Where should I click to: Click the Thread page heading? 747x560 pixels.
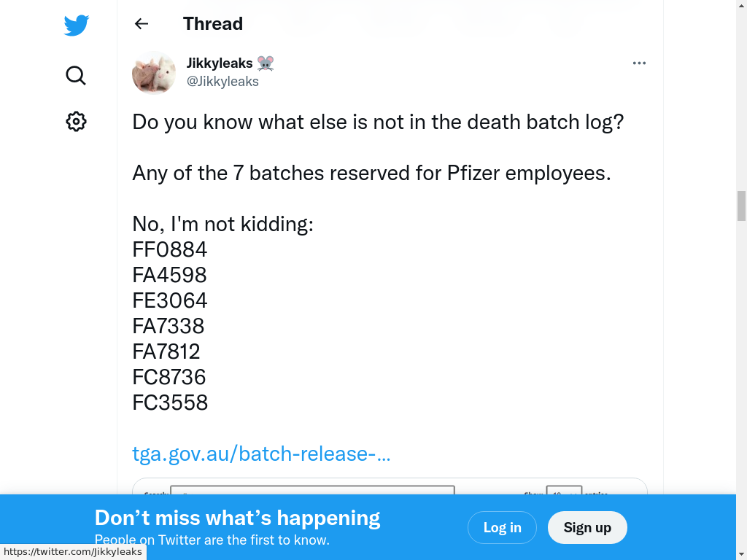(x=213, y=24)
